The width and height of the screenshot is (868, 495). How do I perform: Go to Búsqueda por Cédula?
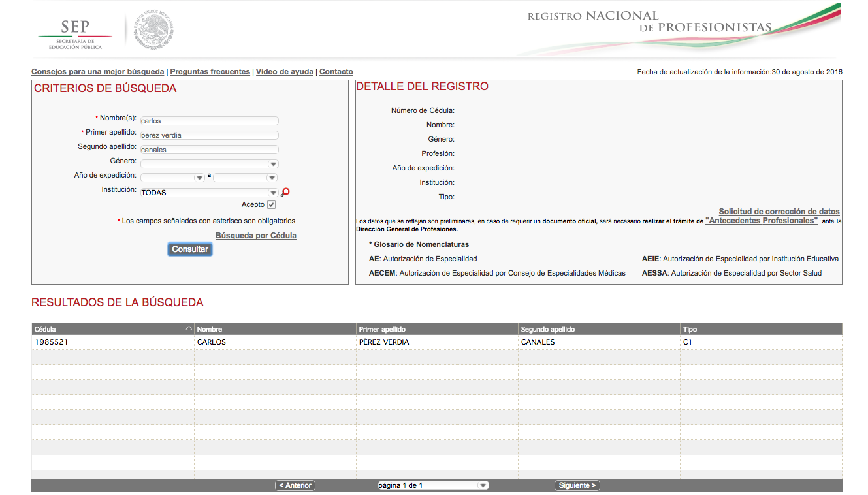tap(255, 236)
